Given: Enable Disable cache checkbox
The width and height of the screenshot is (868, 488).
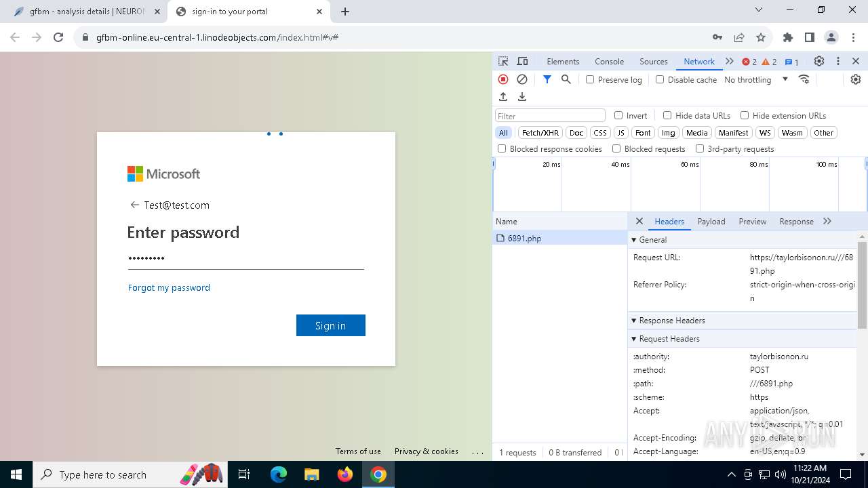Looking at the screenshot, I should 660,79.
